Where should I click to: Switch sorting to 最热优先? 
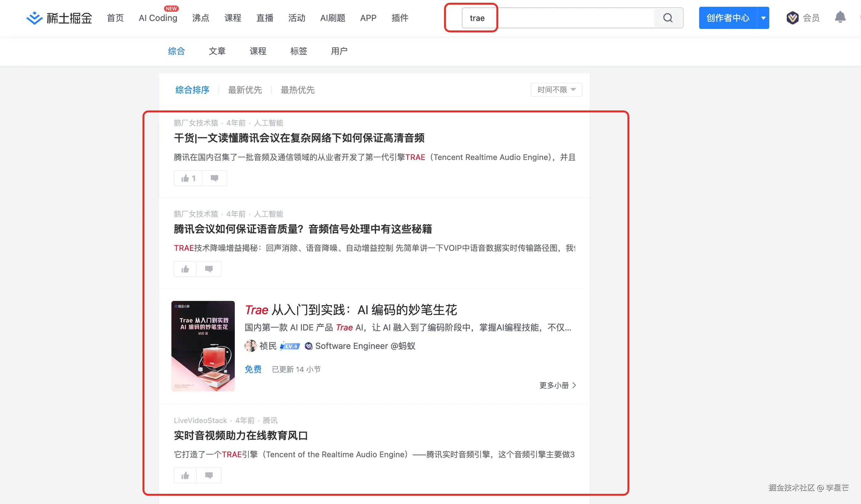(x=297, y=90)
